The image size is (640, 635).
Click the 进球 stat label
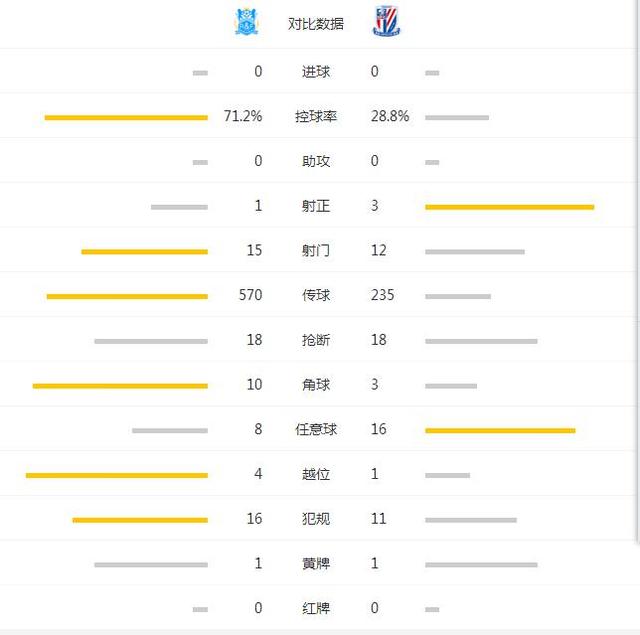(316, 72)
